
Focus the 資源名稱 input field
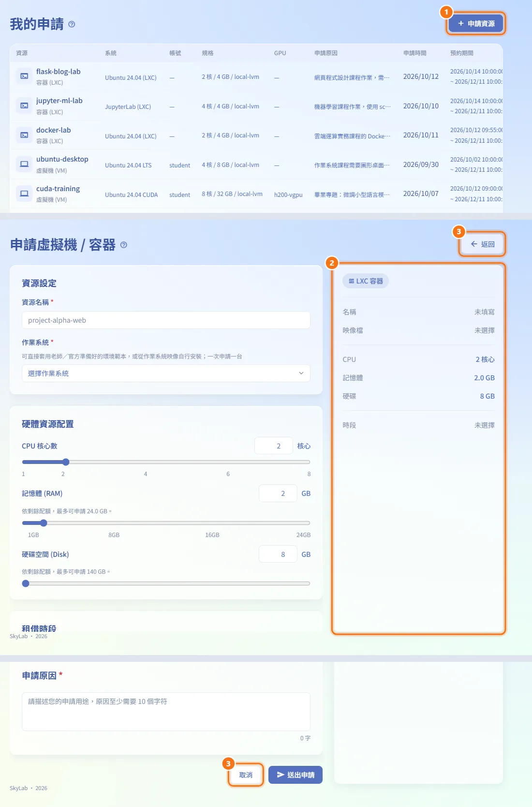pyautogui.click(x=166, y=320)
